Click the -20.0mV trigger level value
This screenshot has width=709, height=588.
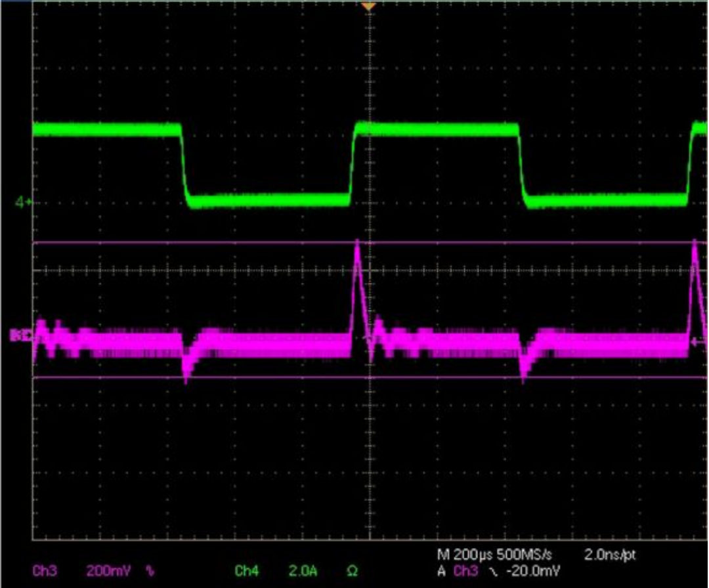click(531, 572)
